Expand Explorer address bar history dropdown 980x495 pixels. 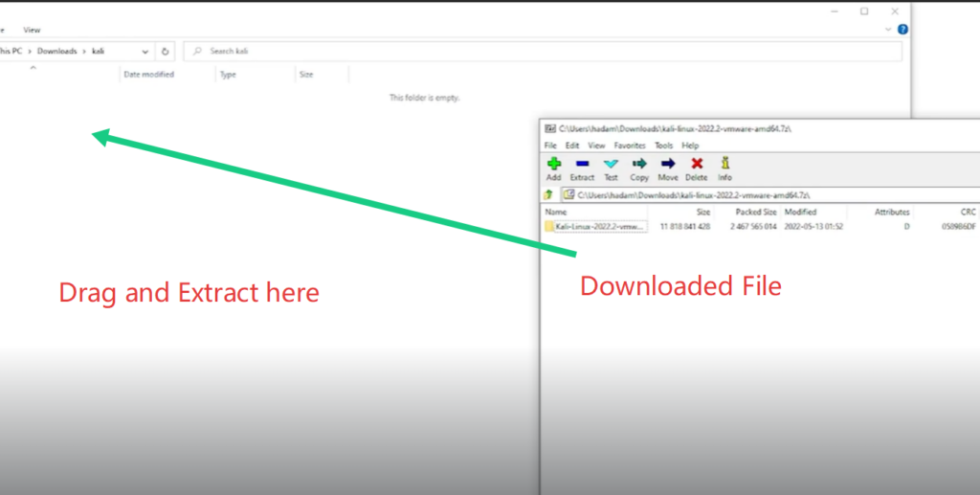145,52
